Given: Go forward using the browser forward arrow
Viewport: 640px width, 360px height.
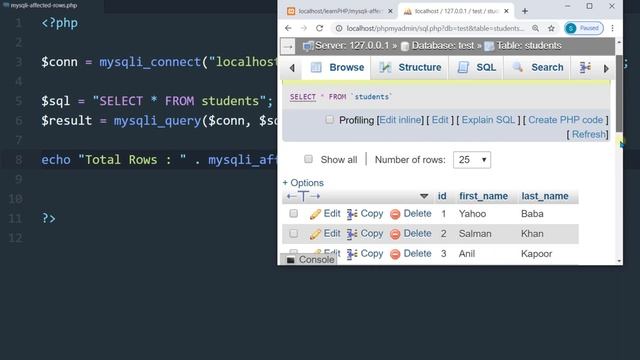Looking at the screenshot, I should [x=304, y=28].
